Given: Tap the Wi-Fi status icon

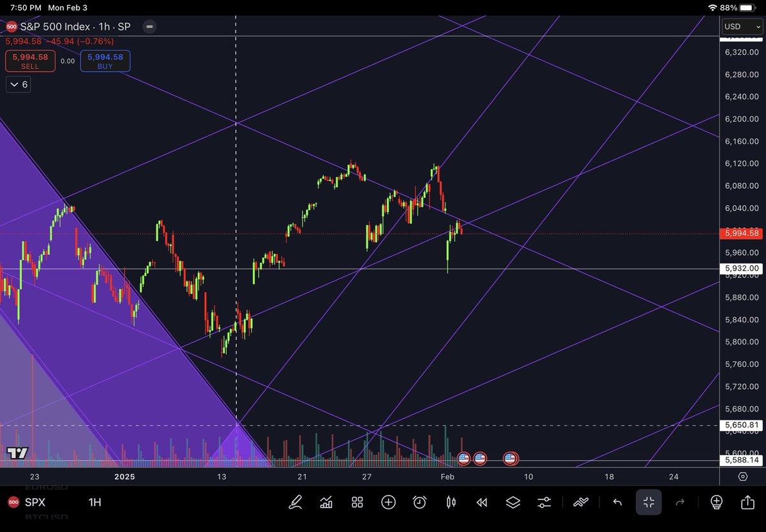Looking at the screenshot, I should 713,8.
